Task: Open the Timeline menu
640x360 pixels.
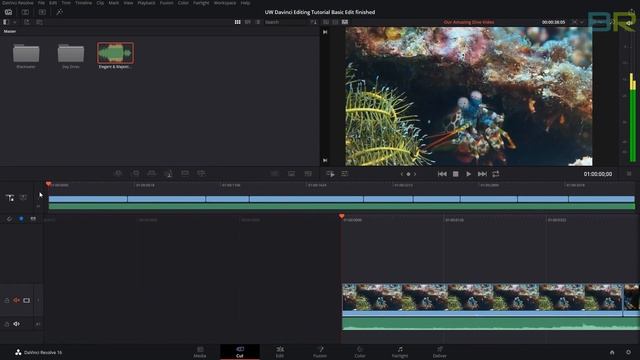Action: coord(83,3)
